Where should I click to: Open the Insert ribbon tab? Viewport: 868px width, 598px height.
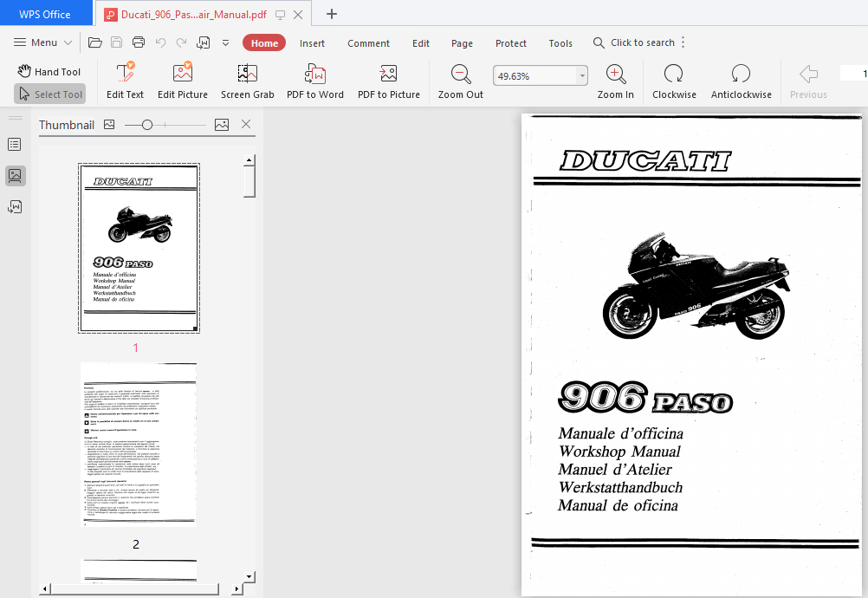[x=312, y=43]
